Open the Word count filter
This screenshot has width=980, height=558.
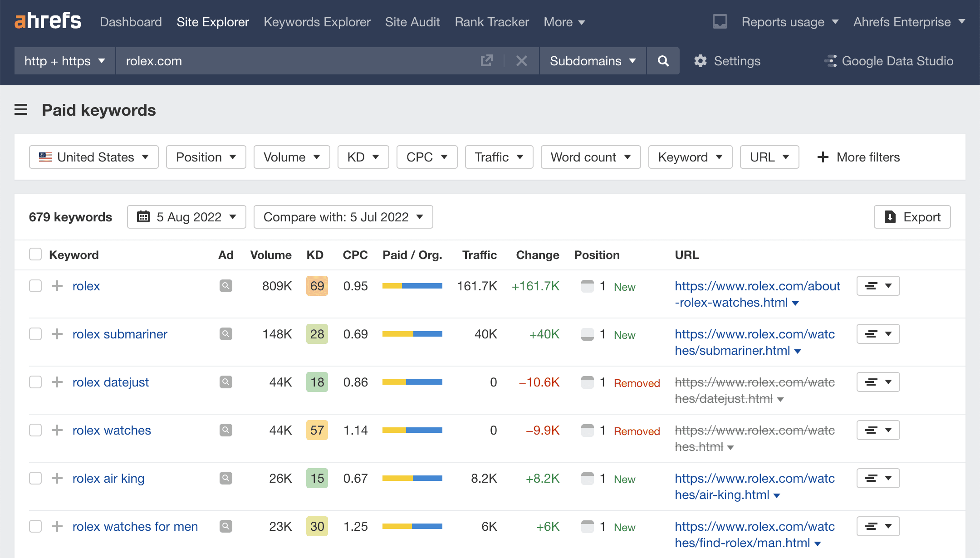click(x=590, y=157)
